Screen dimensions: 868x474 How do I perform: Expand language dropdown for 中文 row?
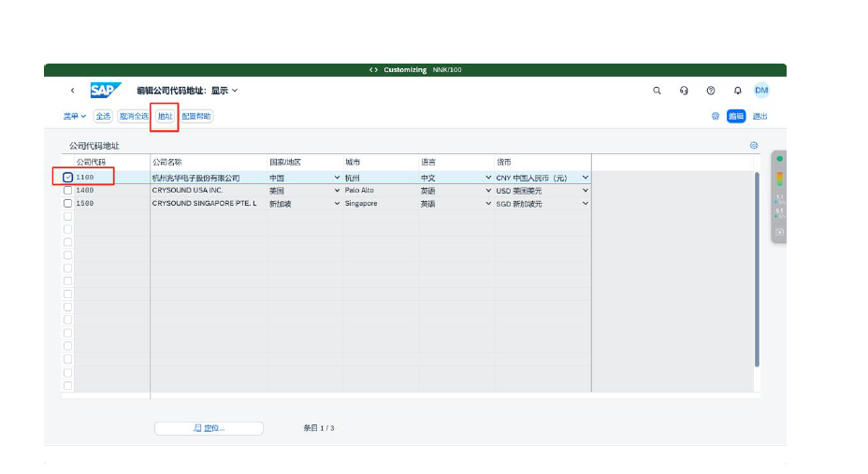[488, 178]
